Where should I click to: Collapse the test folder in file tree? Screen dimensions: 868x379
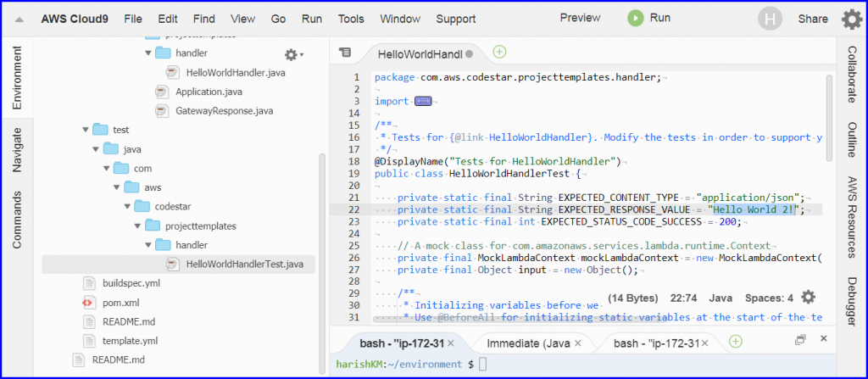click(86, 130)
